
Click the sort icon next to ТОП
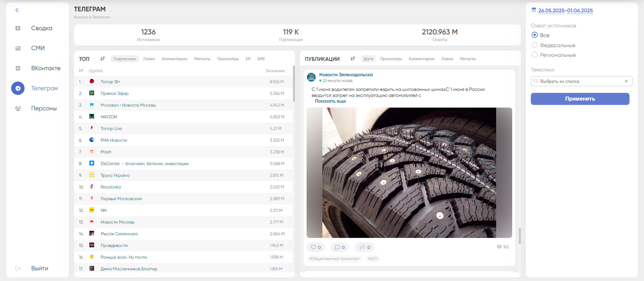click(103, 59)
